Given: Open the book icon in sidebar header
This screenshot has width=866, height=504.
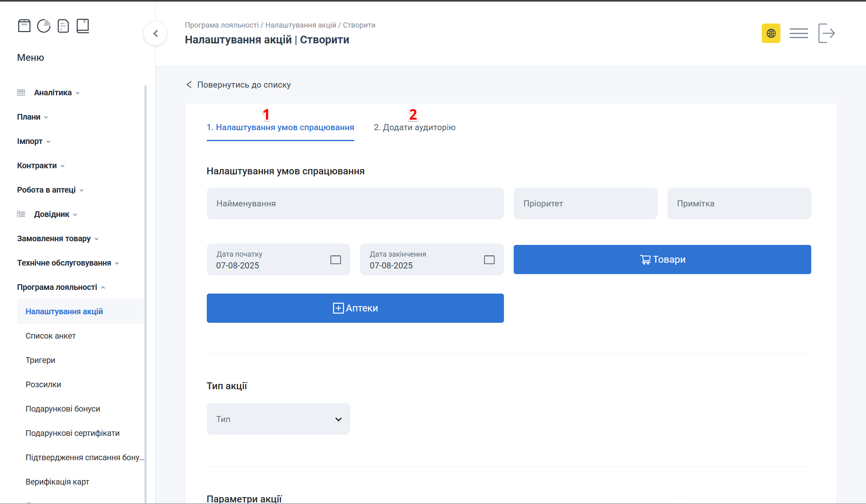Looking at the screenshot, I should pos(83,26).
